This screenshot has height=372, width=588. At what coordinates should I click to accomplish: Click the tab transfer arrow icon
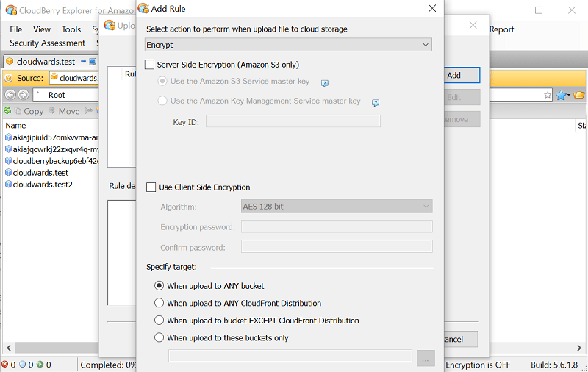point(83,61)
